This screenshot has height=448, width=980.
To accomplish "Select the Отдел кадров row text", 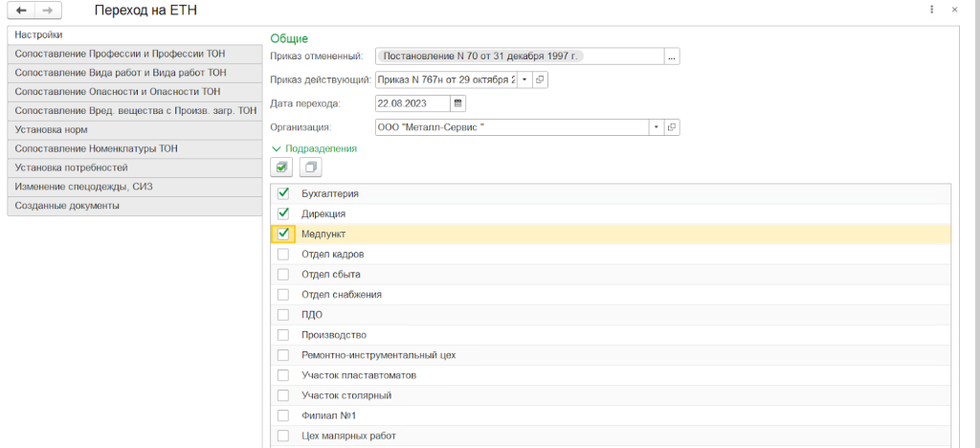I will point(332,255).
